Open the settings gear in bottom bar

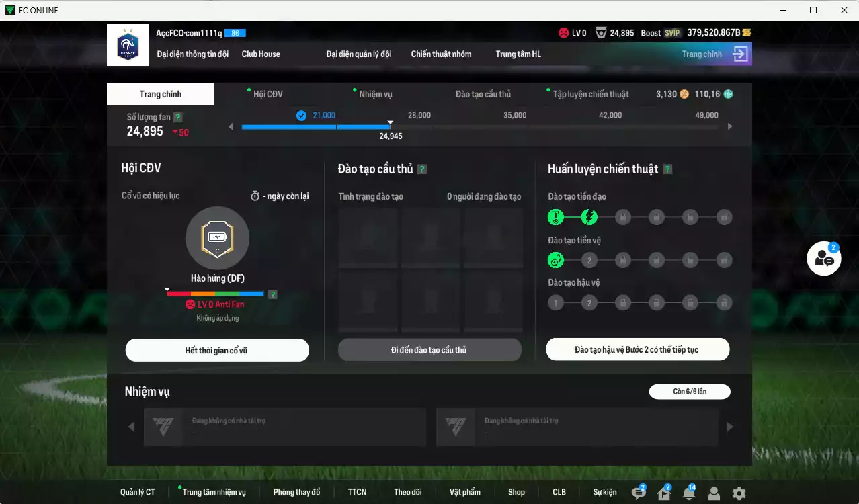[739, 493]
